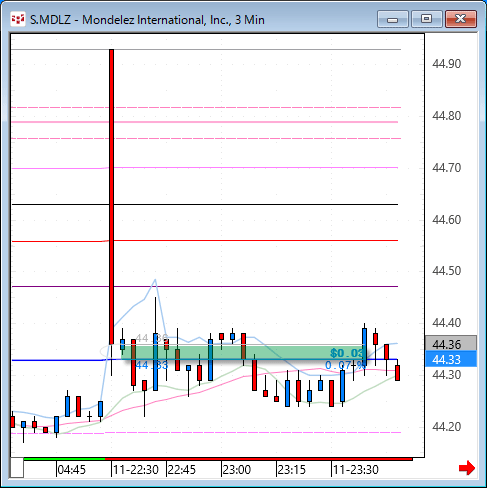The height and width of the screenshot is (488, 487).
Task: Click the blue 44.33 price label
Action: [x=451, y=359]
